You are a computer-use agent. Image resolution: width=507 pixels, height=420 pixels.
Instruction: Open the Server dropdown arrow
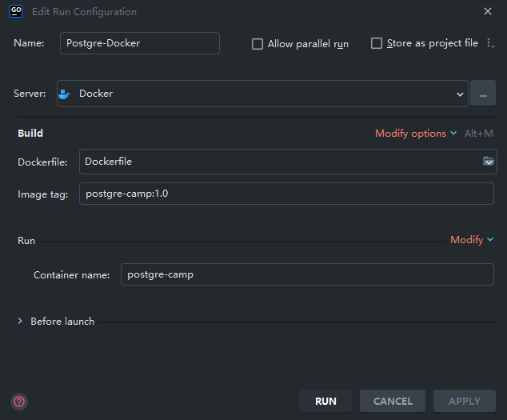point(460,94)
